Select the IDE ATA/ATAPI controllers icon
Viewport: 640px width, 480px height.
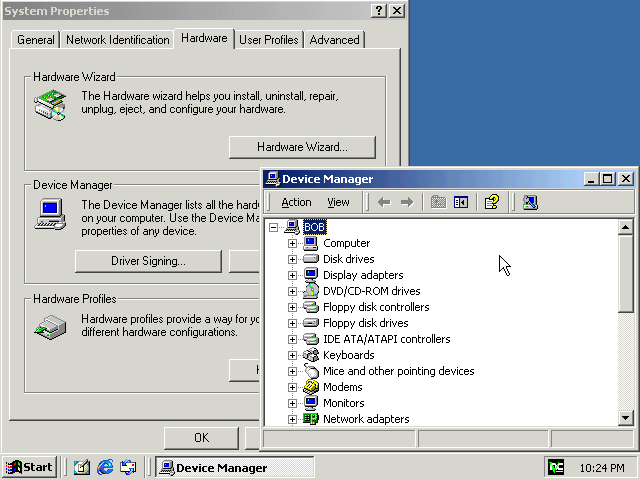click(311, 339)
